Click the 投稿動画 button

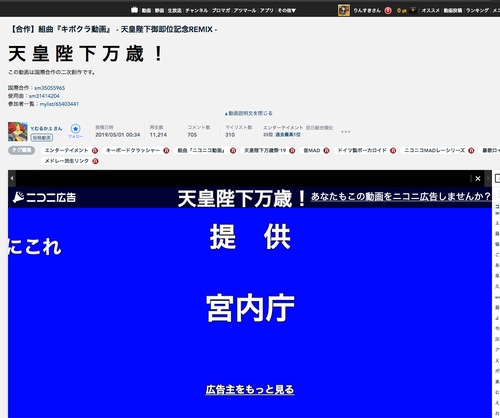42,138
